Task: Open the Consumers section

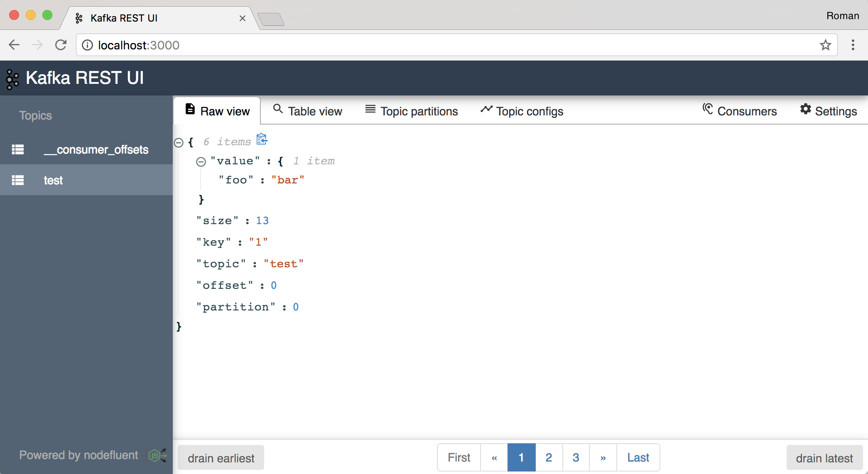Action: point(740,111)
